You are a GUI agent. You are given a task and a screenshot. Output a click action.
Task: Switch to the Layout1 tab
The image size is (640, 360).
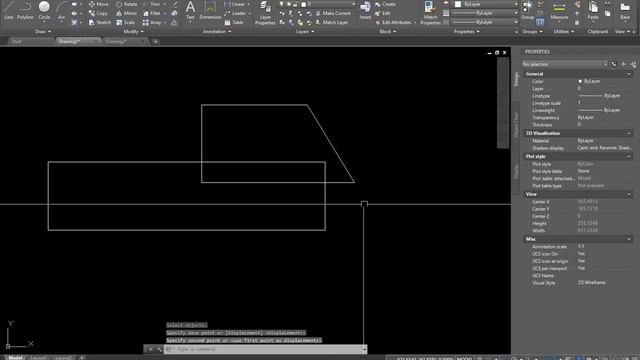pos(39,358)
